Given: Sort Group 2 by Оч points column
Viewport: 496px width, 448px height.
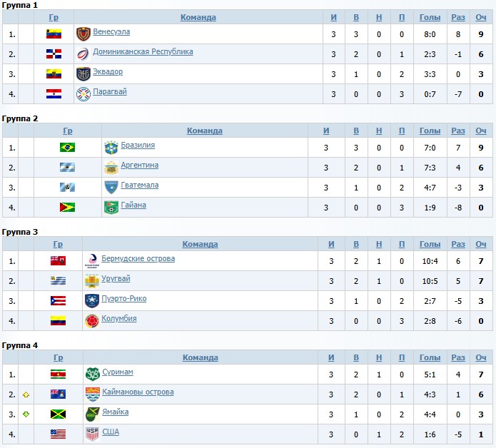Looking at the screenshot, I should tap(481, 131).
